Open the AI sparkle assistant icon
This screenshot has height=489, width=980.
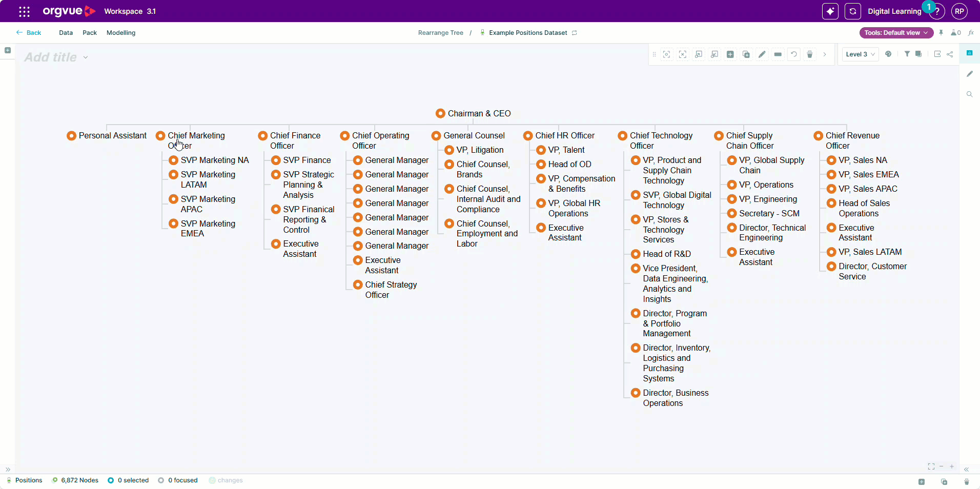[x=830, y=11]
